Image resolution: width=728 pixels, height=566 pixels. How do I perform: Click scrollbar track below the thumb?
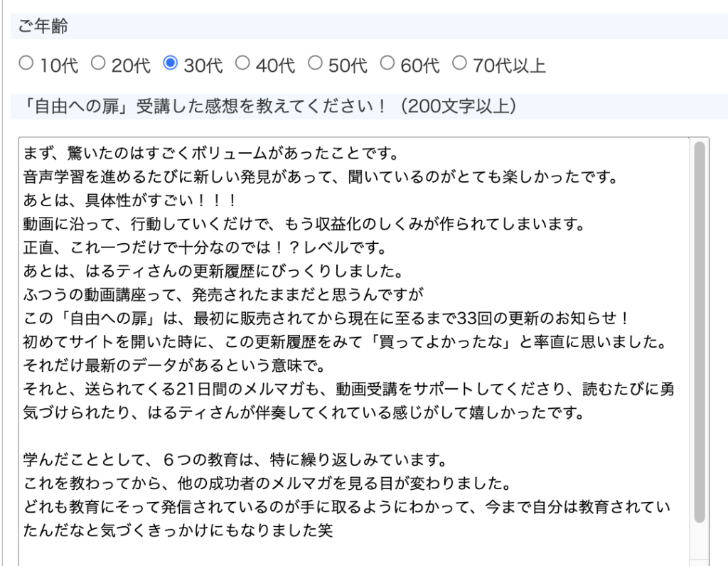click(x=699, y=544)
